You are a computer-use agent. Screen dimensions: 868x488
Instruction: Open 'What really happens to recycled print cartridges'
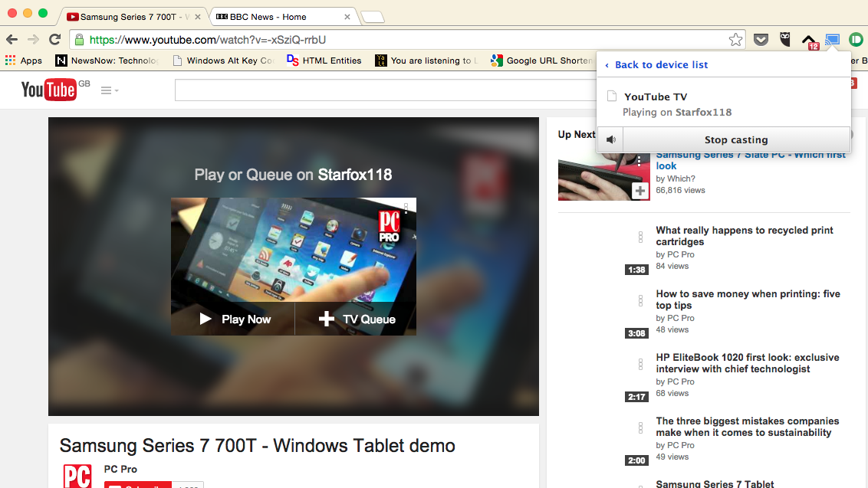tap(745, 236)
